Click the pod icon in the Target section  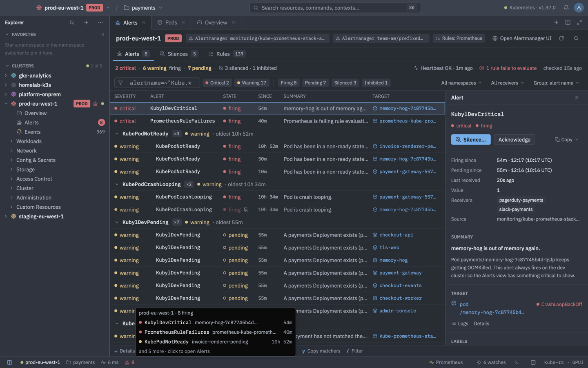(454, 303)
